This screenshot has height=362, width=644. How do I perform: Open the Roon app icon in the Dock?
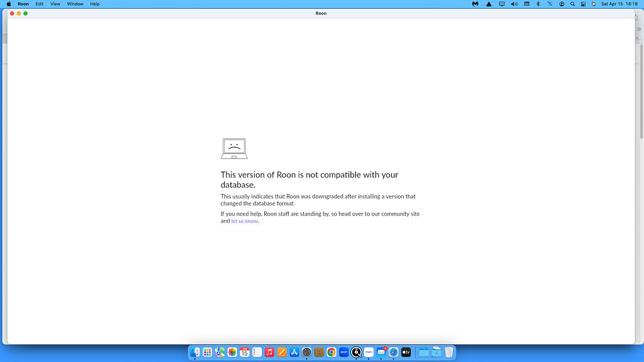point(368,352)
